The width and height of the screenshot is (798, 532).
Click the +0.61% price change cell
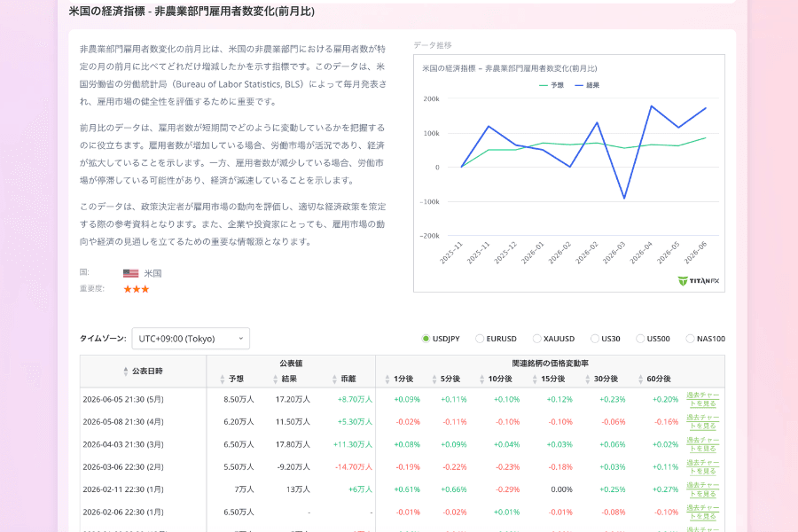pyautogui.click(x=407, y=489)
